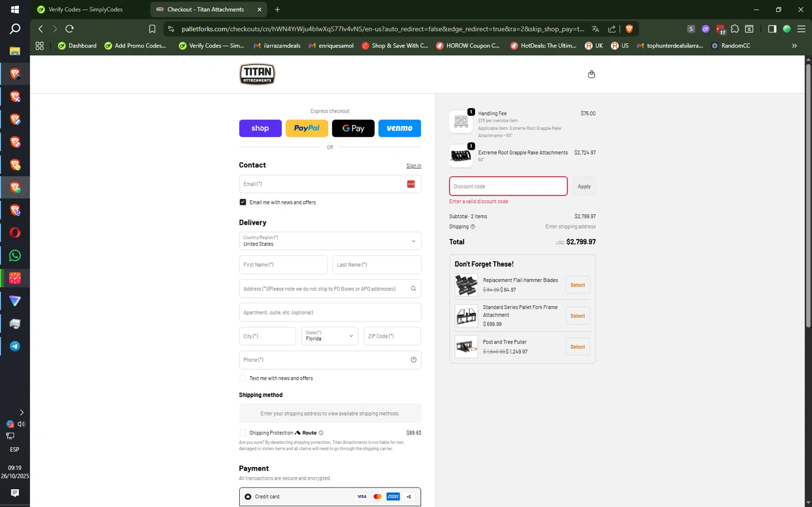Select the Credit card radio button
The height and width of the screenshot is (507, 812).
pos(248,496)
